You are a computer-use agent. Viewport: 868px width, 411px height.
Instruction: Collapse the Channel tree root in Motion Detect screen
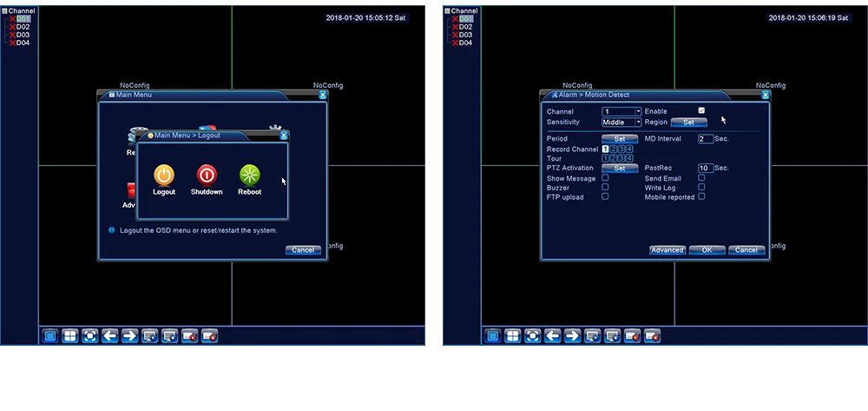(448, 10)
